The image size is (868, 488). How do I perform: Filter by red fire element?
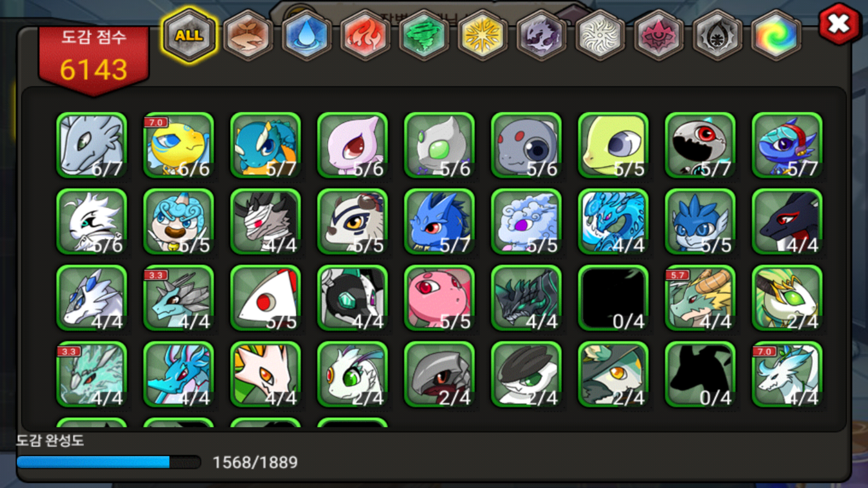(x=365, y=35)
